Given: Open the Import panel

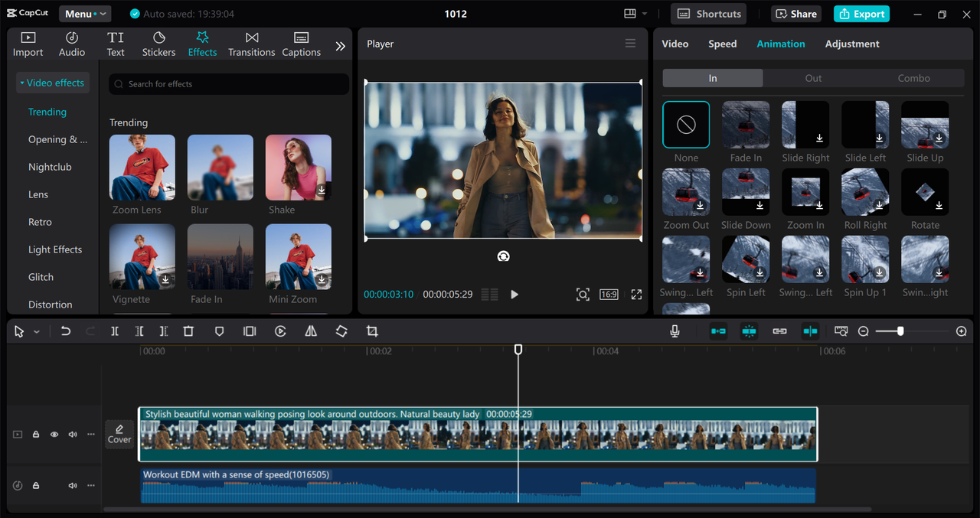Looking at the screenshot, I should click(x=28, y=44).
